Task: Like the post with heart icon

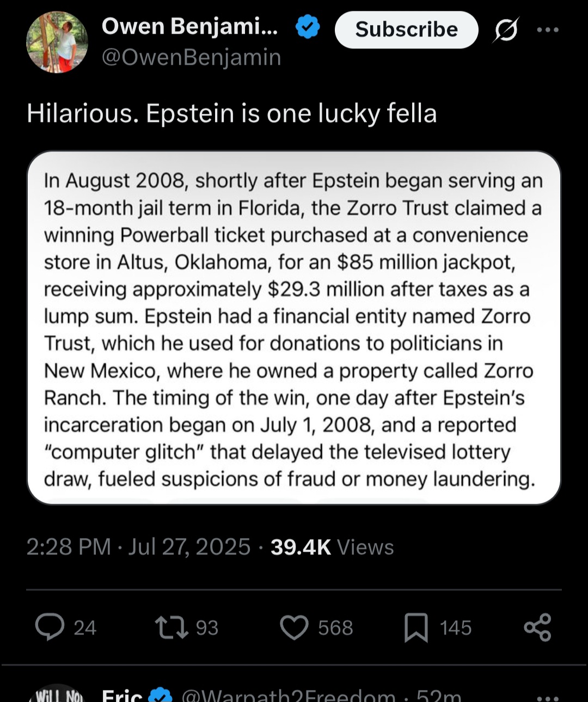Action: pos(294,627)
